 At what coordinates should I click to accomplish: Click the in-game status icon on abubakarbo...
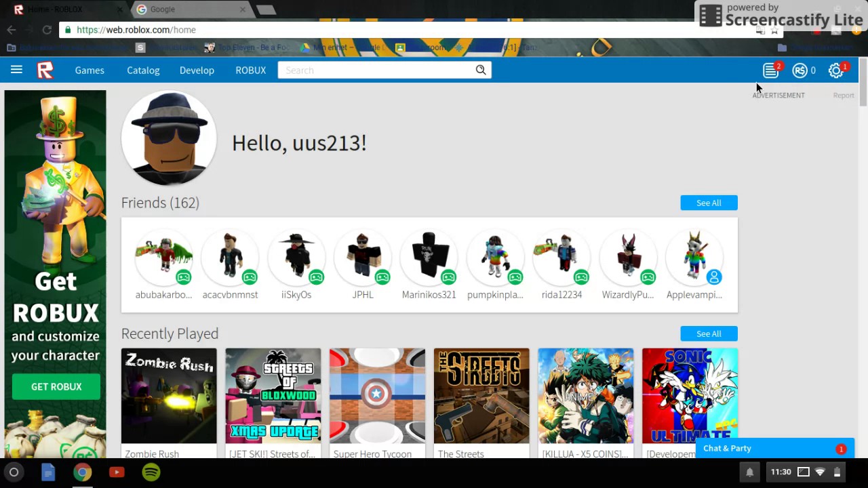184,277
